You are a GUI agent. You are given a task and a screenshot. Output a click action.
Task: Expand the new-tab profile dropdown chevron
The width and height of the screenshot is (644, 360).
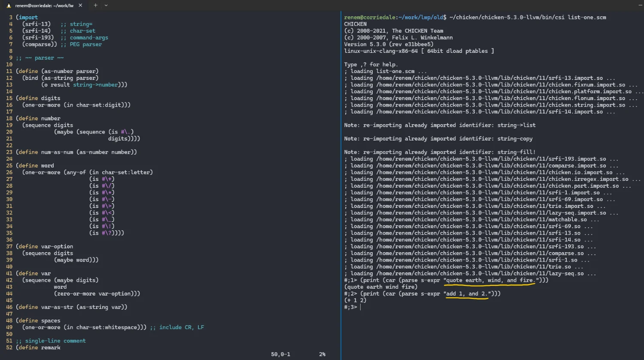tap(106, 6)
